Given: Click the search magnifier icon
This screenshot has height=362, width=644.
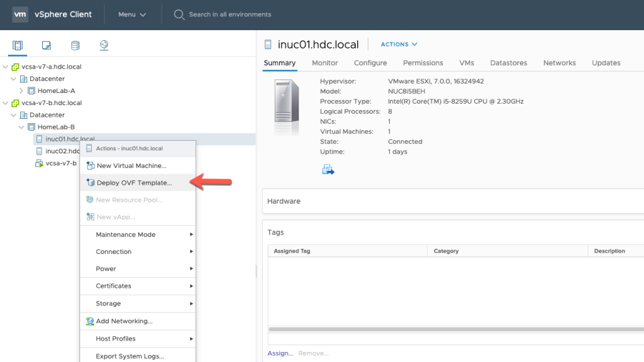Looking at the screenshot, I should pyautogui.click(x=179, y=15).
